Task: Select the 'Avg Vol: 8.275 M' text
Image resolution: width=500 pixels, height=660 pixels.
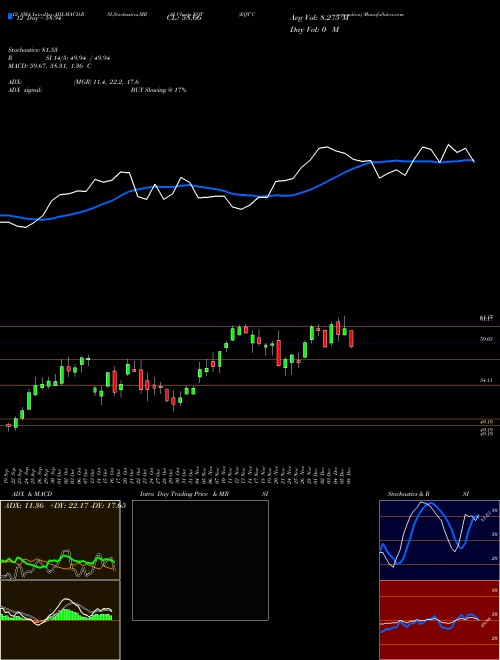Action: (319, 18)
